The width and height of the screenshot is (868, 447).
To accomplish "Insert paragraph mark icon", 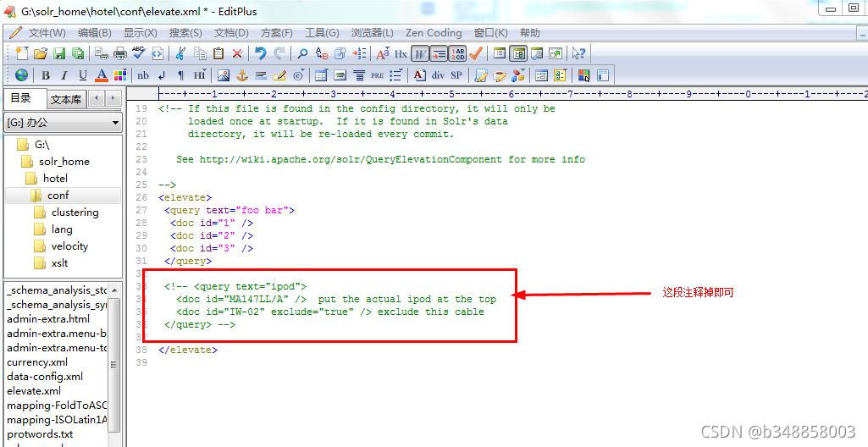I will tap(180, 75).
